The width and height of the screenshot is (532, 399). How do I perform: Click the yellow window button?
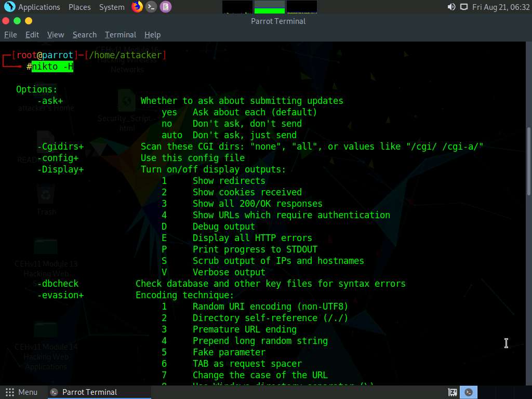click(29, 21)
